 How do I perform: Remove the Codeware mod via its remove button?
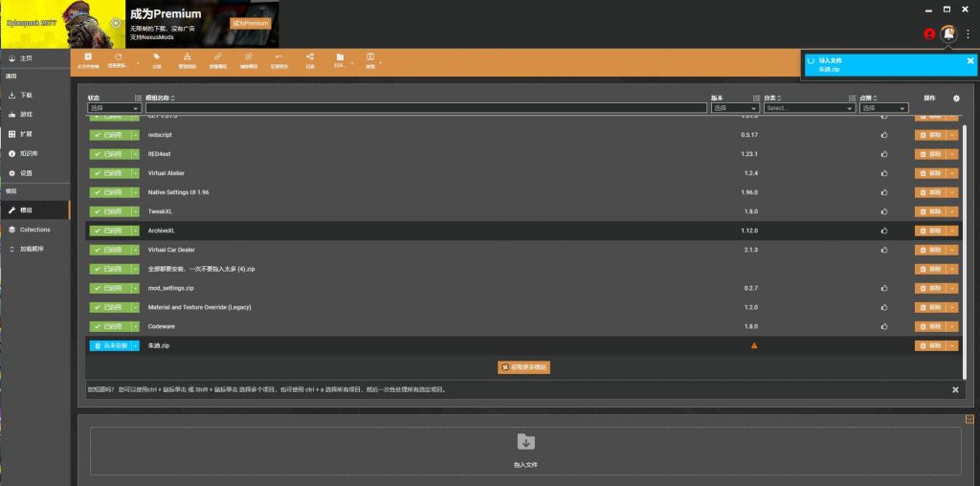point(930,326)
